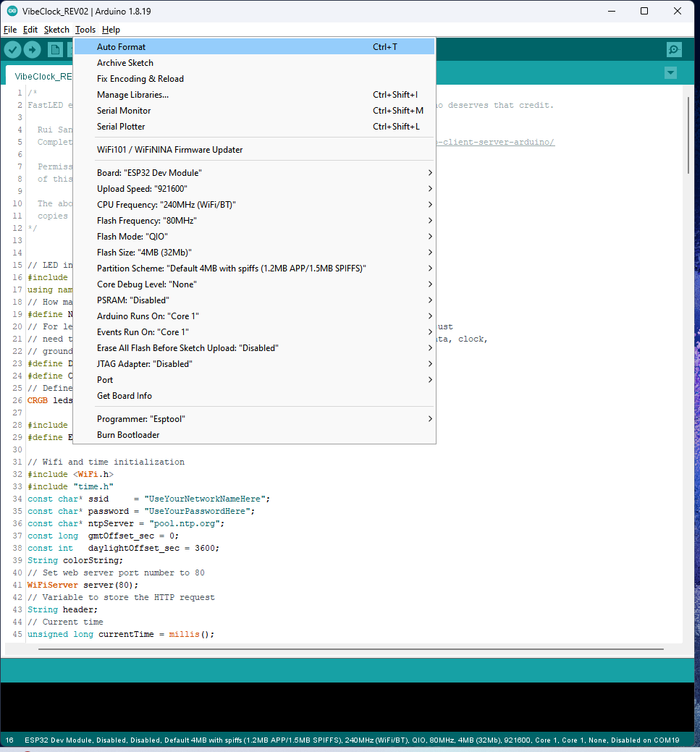Expand Partition Scheme submenu
Image resolution: width=700 pixels, height=752 pixels.
coord(254,269)
